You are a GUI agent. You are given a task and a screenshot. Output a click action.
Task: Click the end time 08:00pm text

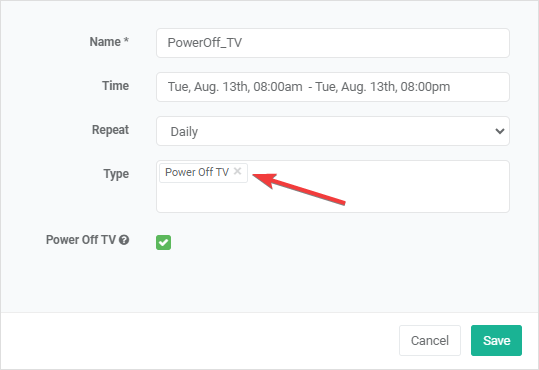click(425, 87)
